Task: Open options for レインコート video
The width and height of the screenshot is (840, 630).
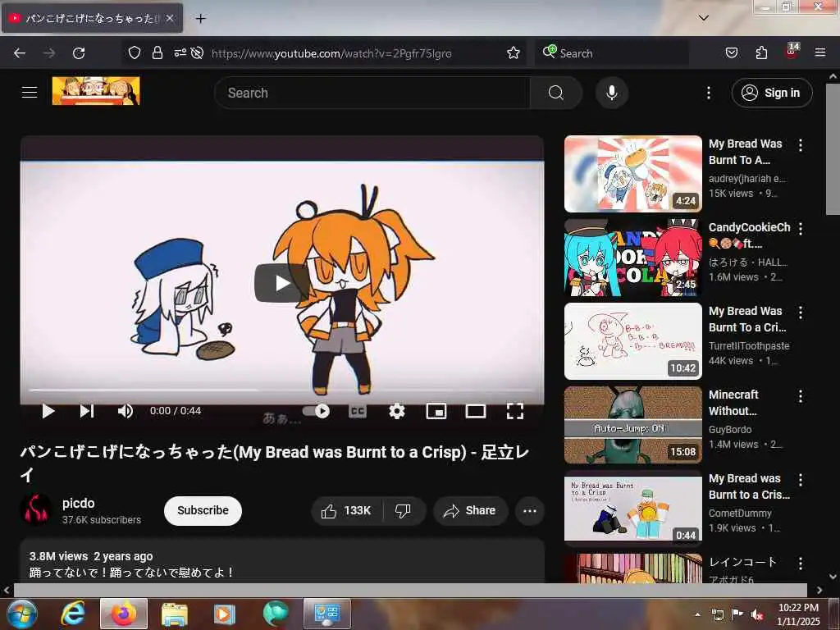Action: tap(801, 564)
